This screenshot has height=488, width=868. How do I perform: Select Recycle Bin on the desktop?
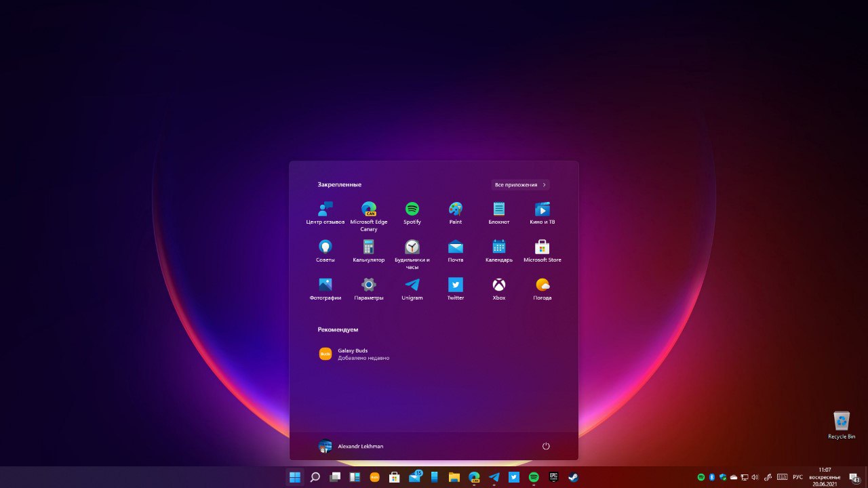click(842, 425)
